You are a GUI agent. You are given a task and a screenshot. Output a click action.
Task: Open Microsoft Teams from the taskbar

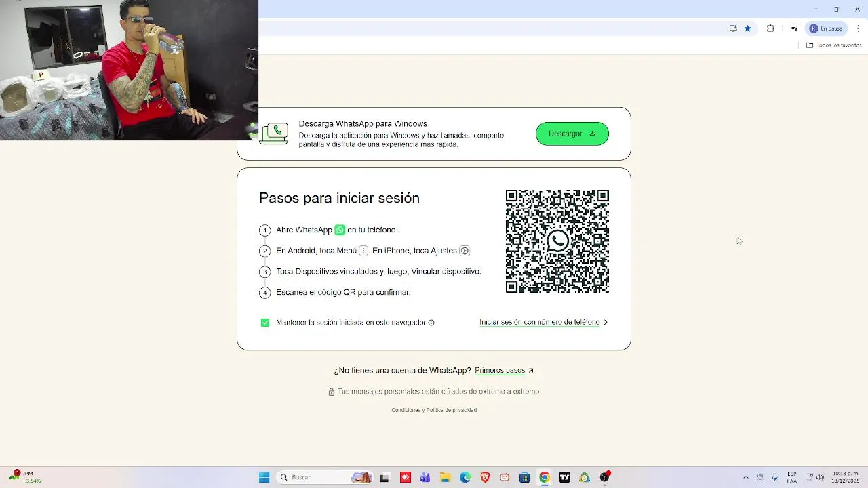tap(425, 477)
